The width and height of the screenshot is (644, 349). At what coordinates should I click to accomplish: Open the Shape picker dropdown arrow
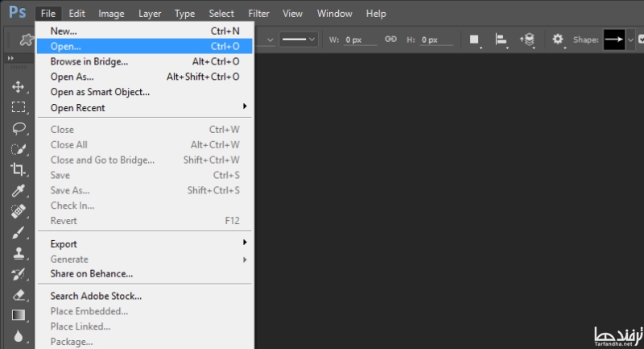tap(630, 39)
